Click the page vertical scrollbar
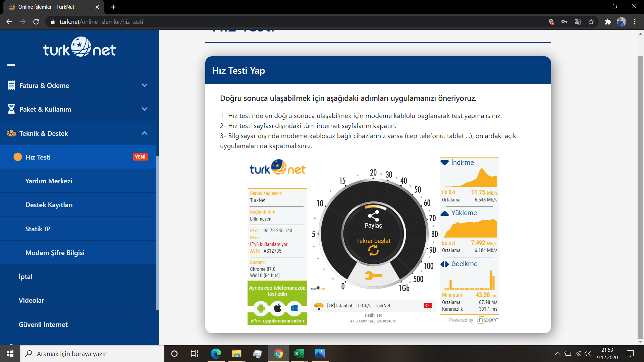The image size is (644, 362). (640, 198)
